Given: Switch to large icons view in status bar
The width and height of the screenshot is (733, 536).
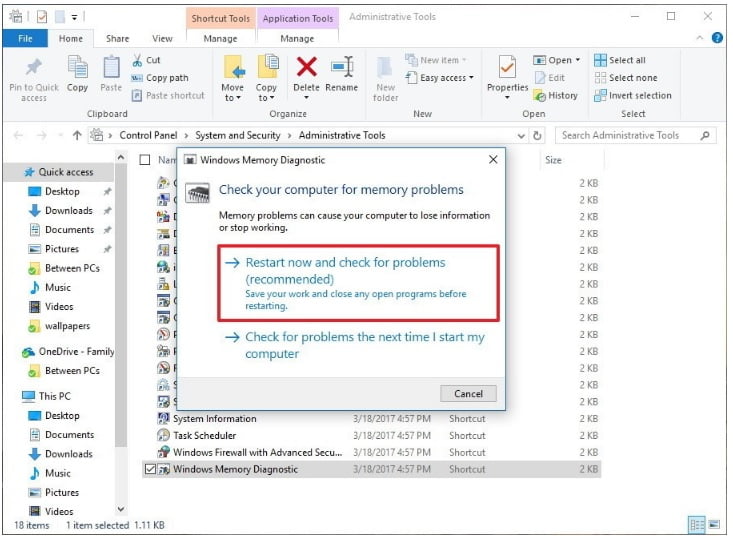Looking at the screenshot, I should [x=714, y=524].
